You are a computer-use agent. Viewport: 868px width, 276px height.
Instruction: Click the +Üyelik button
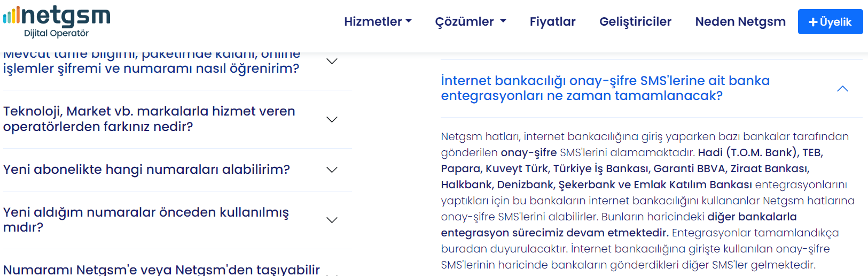coord(830,22)
